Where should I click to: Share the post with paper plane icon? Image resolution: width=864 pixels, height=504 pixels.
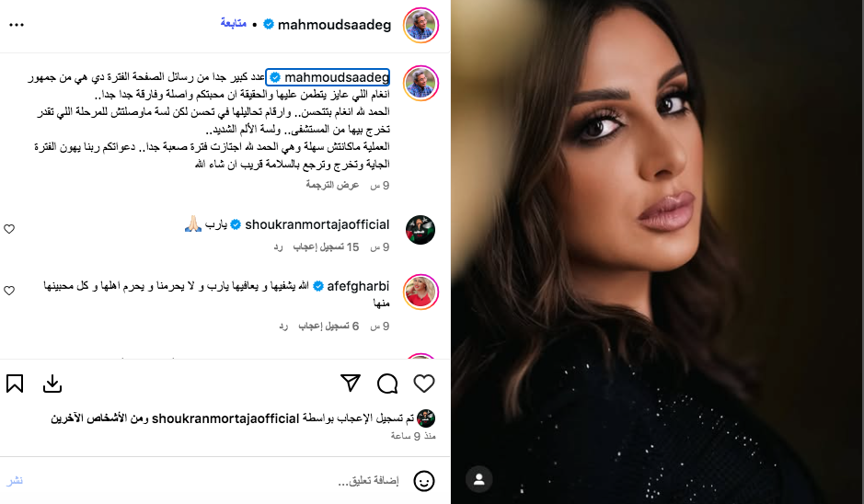tap(351, 383)
